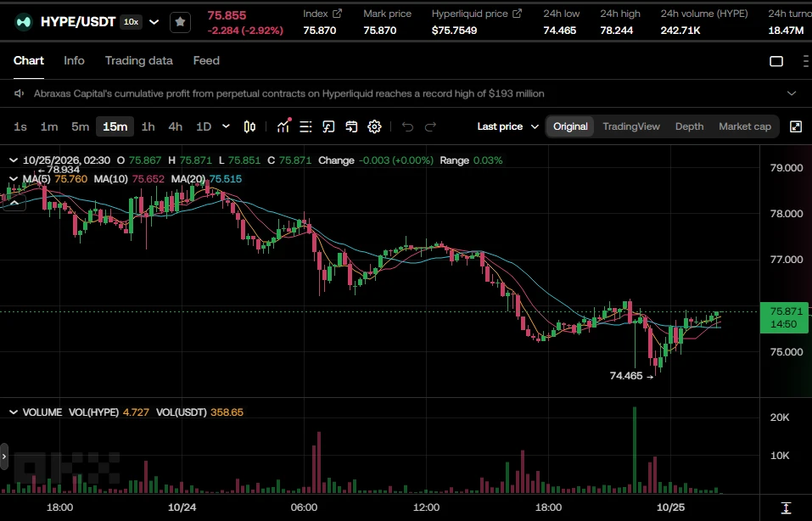Screen dimensions: 812x521
Task: Click the current price label 75.871 on axis
Action: 784,317
